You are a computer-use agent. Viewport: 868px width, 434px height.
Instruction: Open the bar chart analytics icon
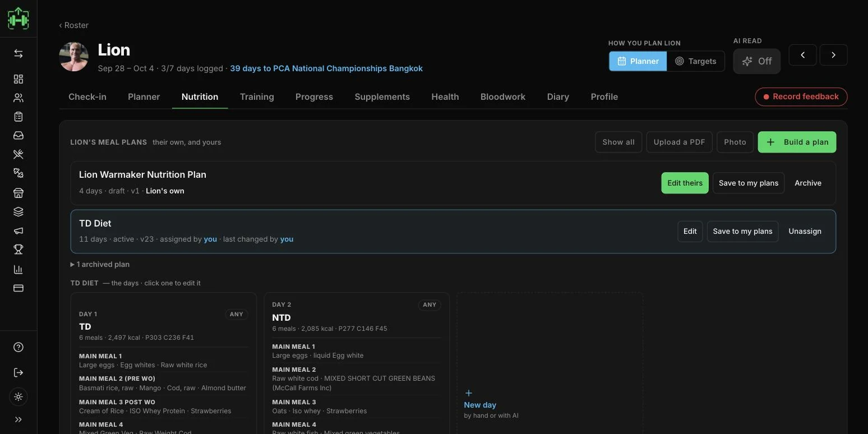point(19,270)
